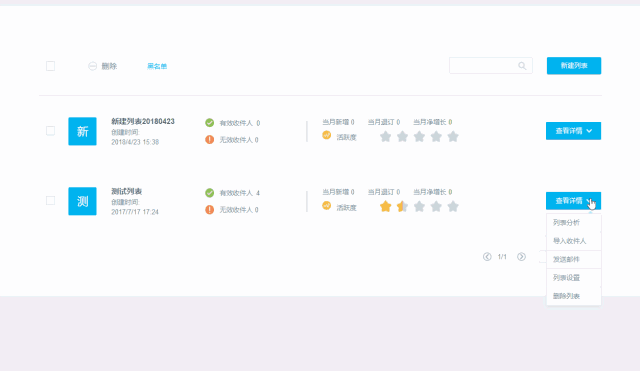
Task: Toggle the select-all checkbox
Action: (51, 66)
